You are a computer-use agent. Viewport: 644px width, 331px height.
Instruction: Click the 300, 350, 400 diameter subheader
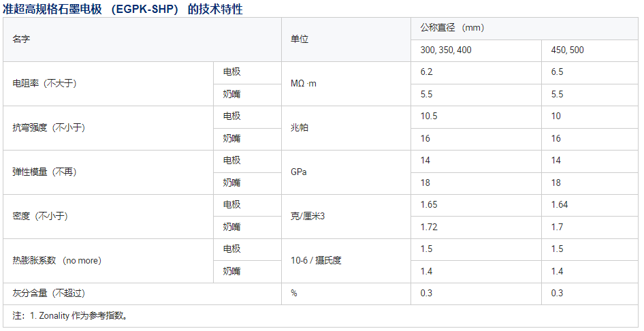446,50
